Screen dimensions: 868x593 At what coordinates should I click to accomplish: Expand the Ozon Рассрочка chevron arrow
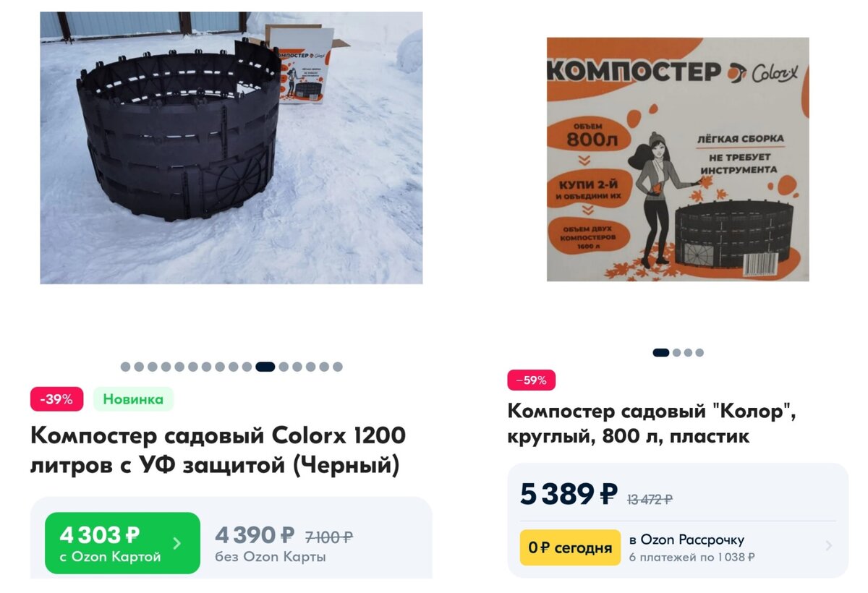point(829,546)
